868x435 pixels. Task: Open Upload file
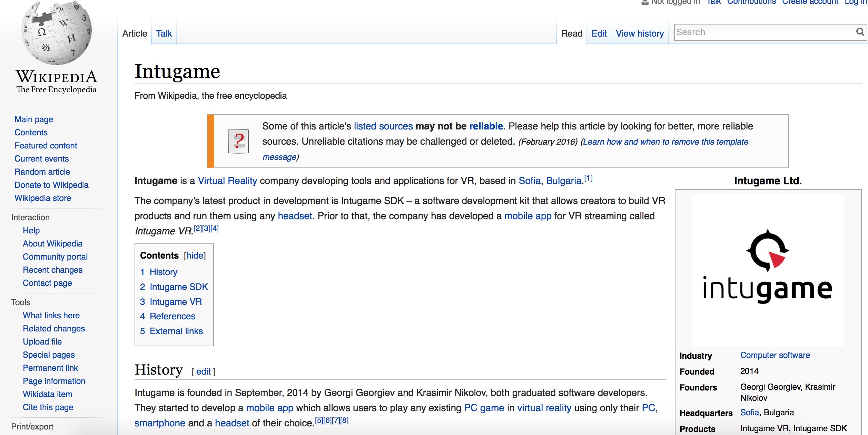(x=42, y=342)
